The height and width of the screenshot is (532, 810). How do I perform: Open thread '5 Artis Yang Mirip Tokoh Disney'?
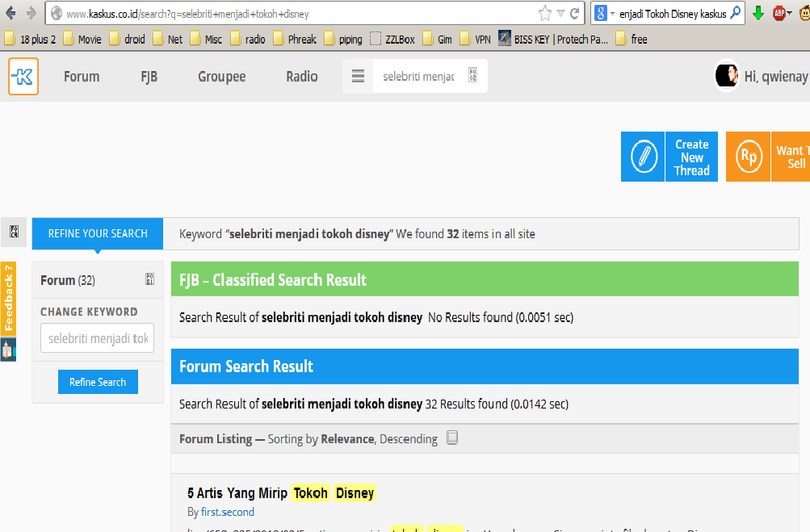[281, 492]
